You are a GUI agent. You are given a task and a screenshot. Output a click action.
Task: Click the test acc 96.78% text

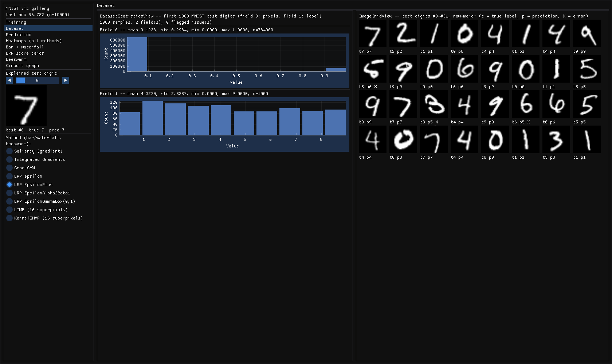38,15
